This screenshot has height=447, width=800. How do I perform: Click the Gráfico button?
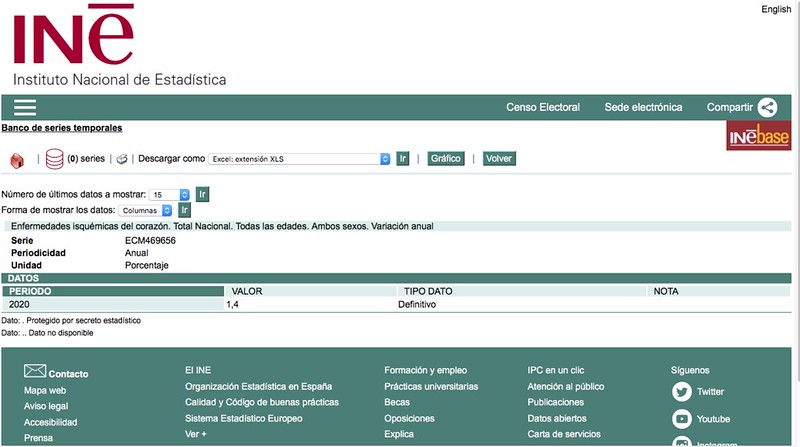pos(445,159)
